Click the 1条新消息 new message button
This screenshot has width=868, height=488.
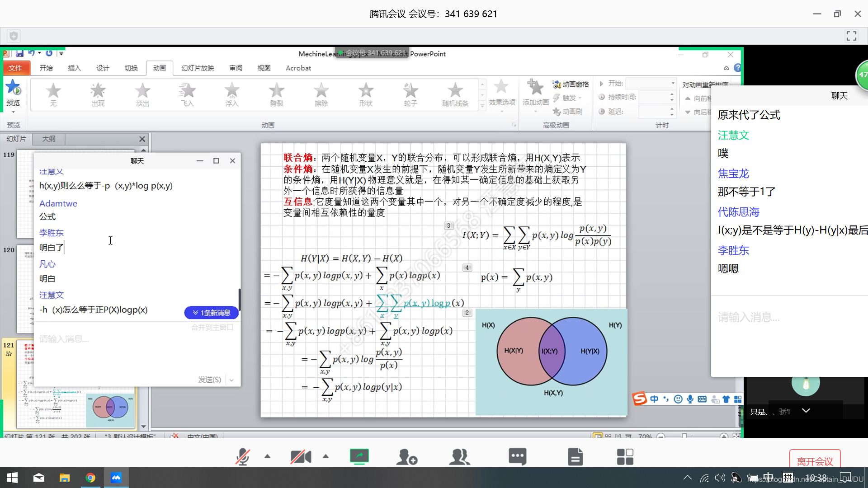[x=211, y=313]
